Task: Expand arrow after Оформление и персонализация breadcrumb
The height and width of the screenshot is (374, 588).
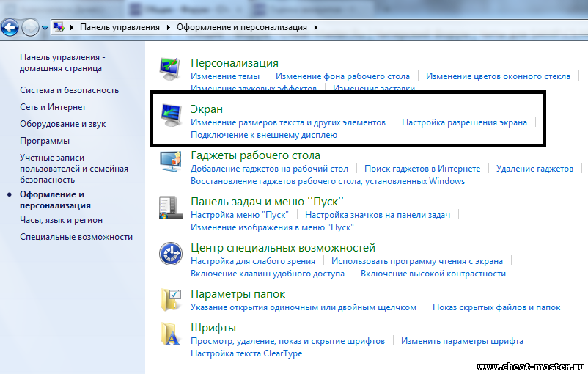Action: 316,27
